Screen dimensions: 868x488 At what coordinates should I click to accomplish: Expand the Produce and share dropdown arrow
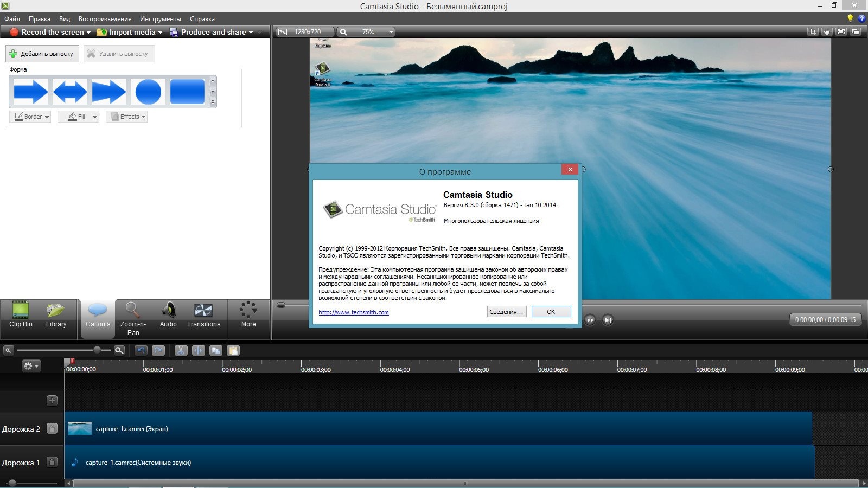pos(251,33)
